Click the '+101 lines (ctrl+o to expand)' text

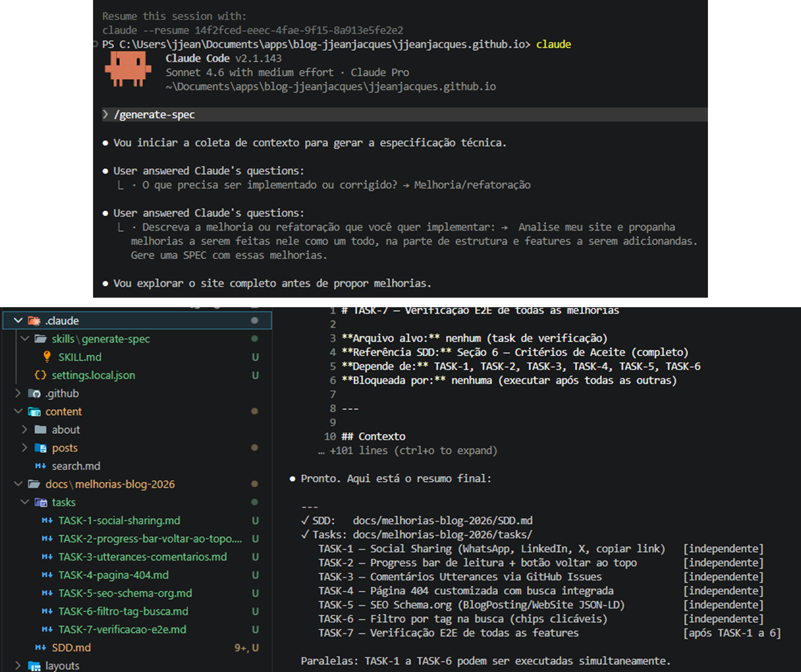point(413,450)
